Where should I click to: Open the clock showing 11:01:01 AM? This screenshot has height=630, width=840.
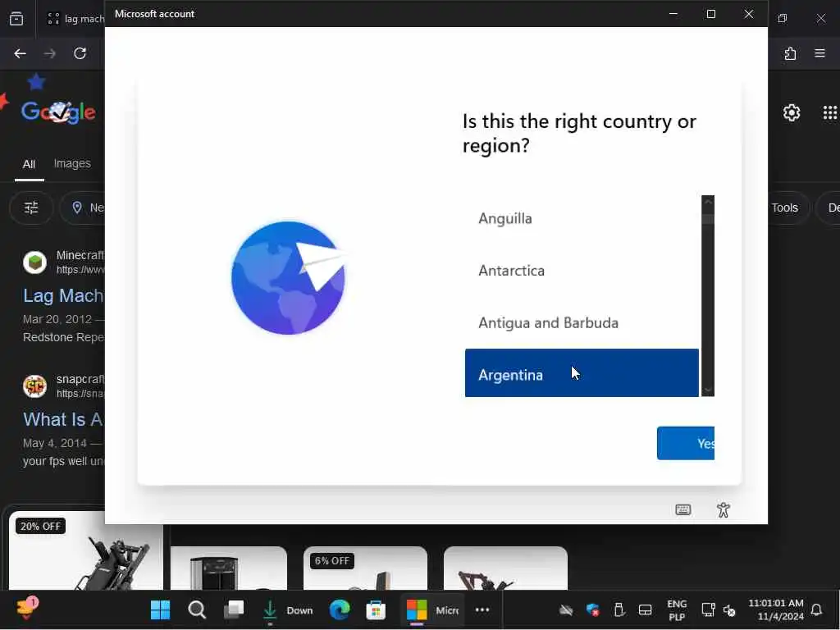point(776,610)
